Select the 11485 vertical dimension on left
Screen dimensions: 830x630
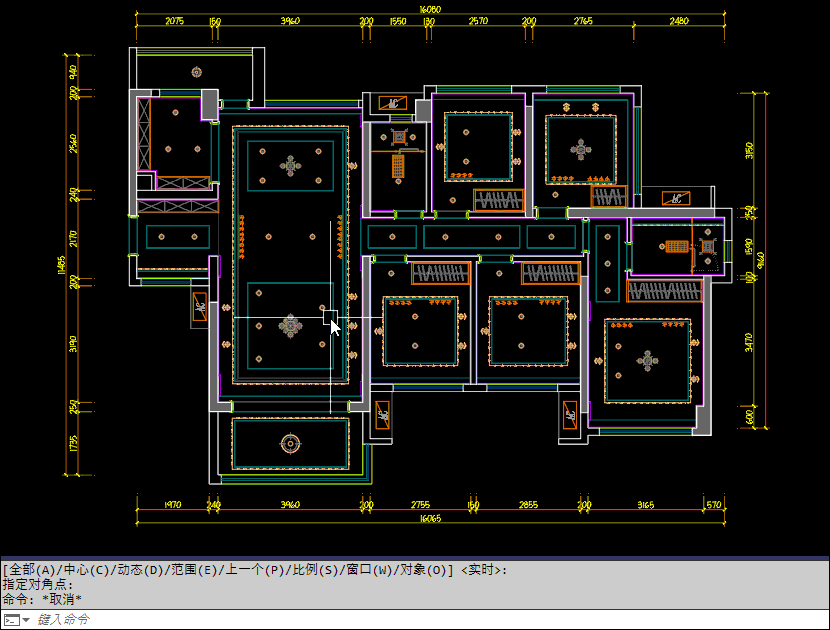click(62, 264)
